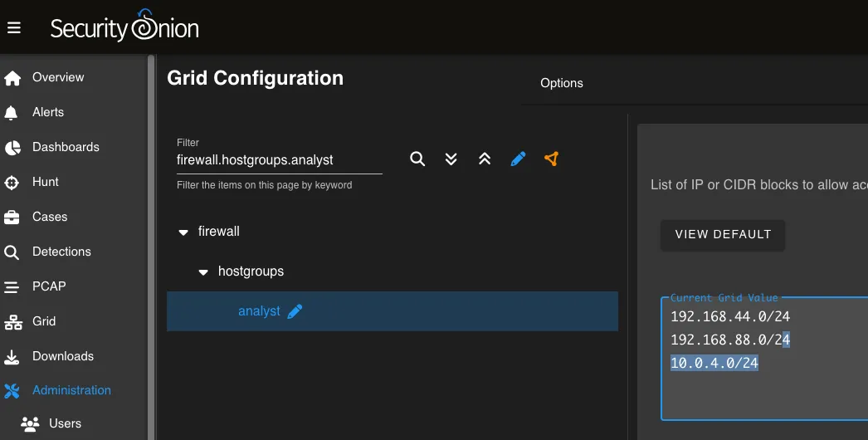Click the VIEW DEFAULT button
868x440 pixels.
click(723, 234)
